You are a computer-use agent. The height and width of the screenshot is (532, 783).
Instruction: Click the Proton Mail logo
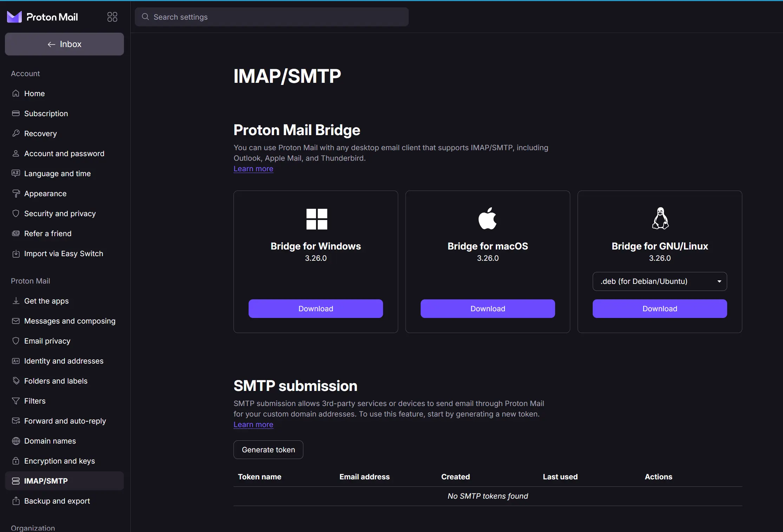coord(42,17)
